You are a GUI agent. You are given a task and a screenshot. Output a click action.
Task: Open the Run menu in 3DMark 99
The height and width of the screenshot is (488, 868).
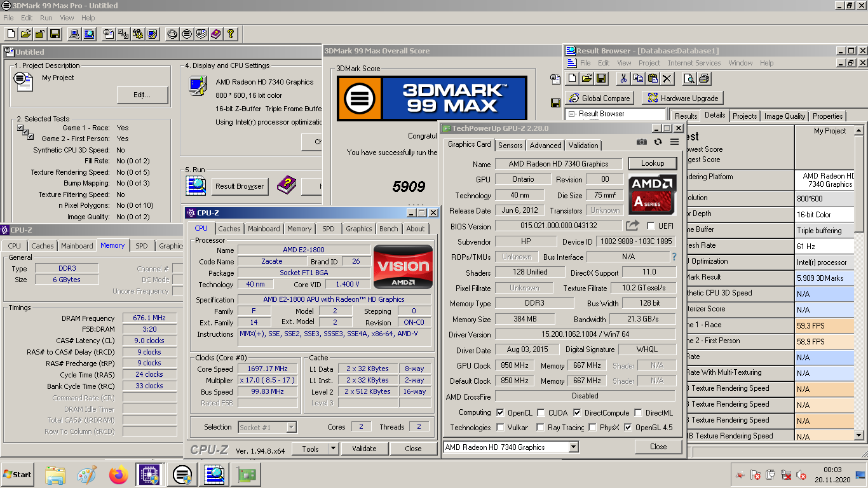46,18
